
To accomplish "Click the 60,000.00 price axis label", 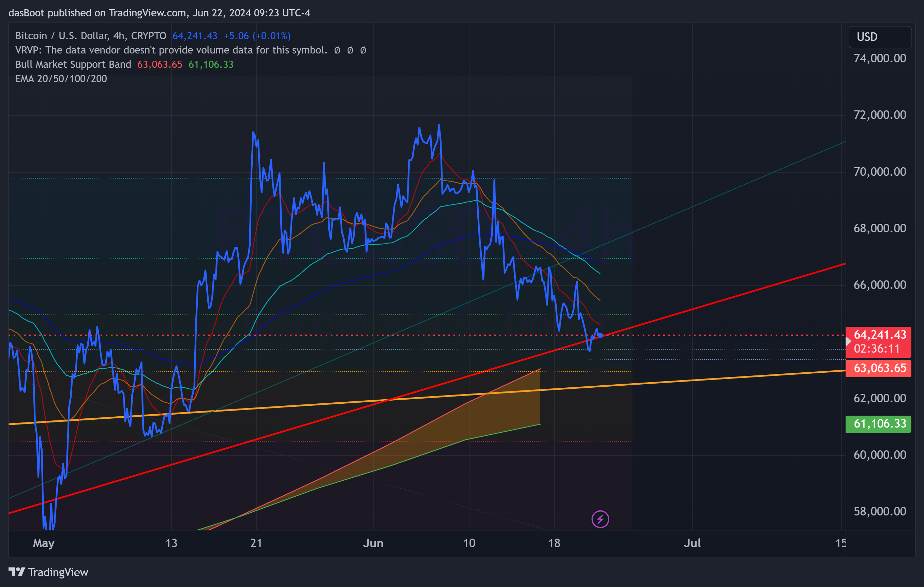I will coord(880,455).
